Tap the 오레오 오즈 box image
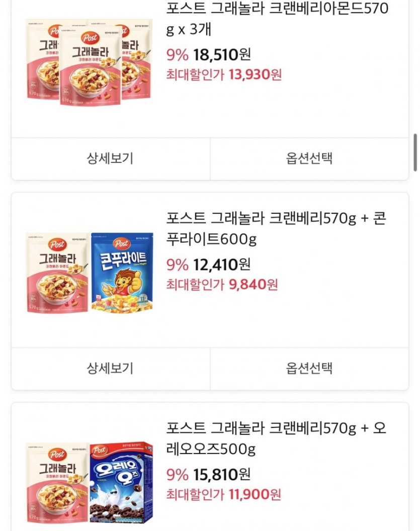This screenshot has width=420, height=531. coord(121,481)
